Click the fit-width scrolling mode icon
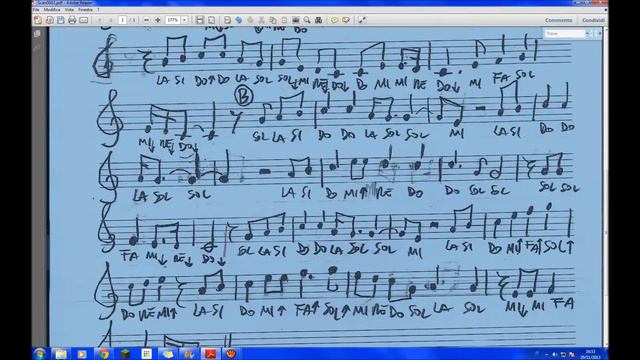Image resolution: width=640 pixels, height=360 pixels. point(200,20)
